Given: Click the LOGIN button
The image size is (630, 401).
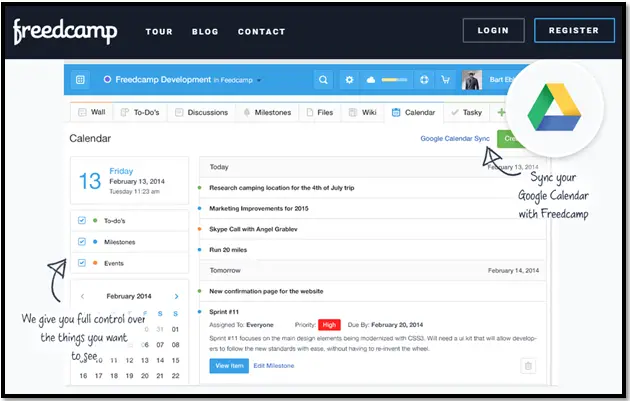Looking at the screenshot, I should coord(493,30).
